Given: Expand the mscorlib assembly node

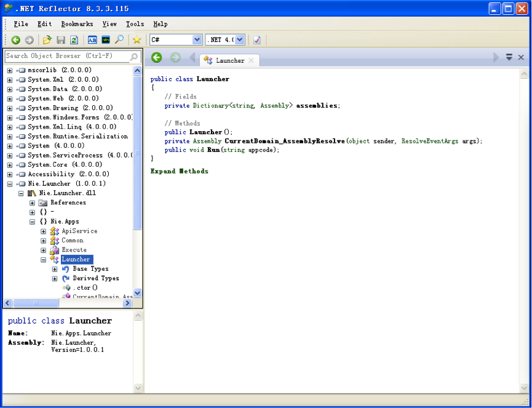Looking at the screenshot, I should 9,71.
